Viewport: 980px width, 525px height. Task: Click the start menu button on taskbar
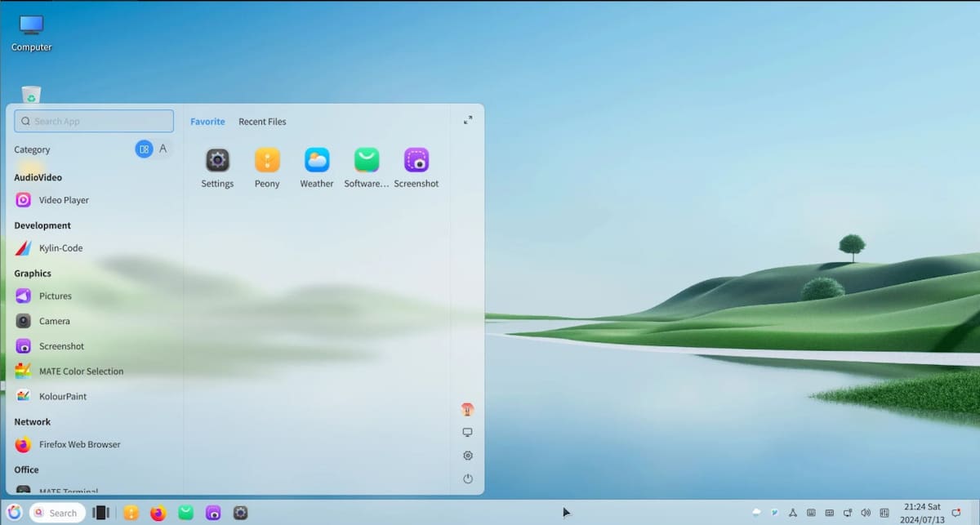pyautogui.click(x=14, y=513)
